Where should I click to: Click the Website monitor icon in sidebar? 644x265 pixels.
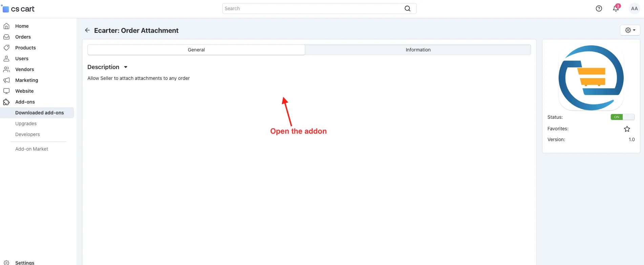pos(6,91)
